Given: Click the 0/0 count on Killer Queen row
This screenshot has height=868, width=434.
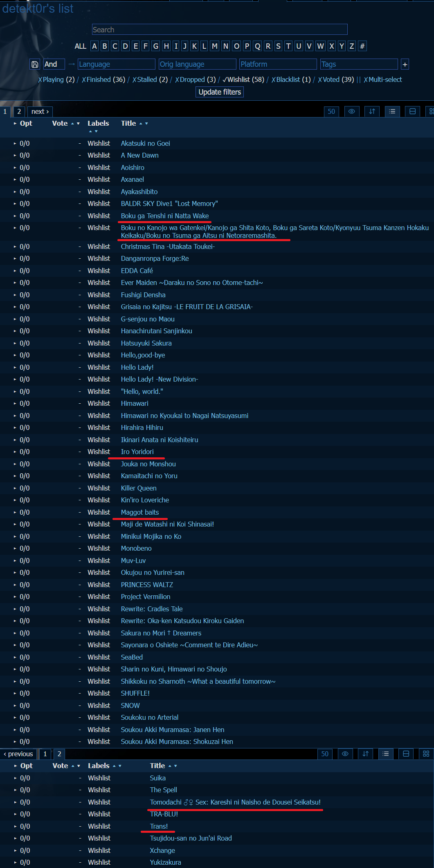Looking at the screenshot, I should point(25,488).
